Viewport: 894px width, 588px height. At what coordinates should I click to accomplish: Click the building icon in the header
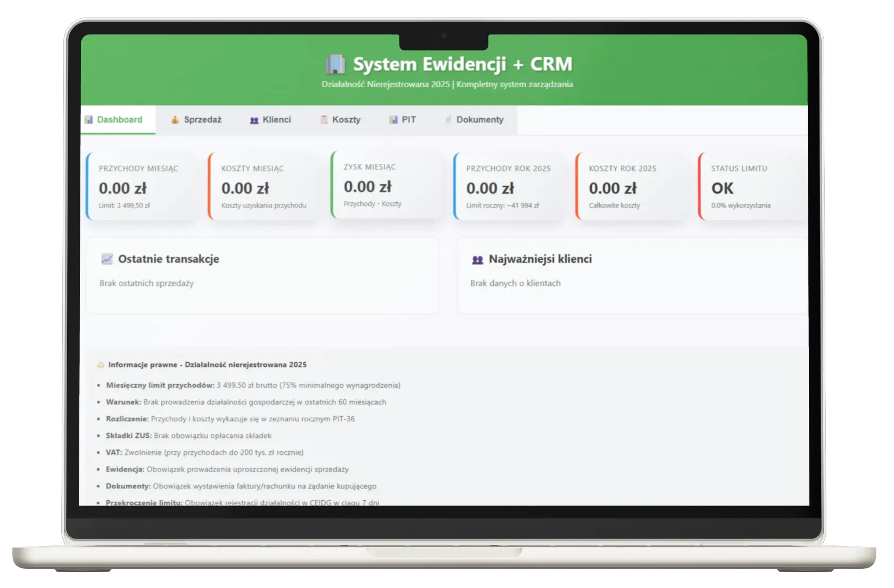[334, 63]
